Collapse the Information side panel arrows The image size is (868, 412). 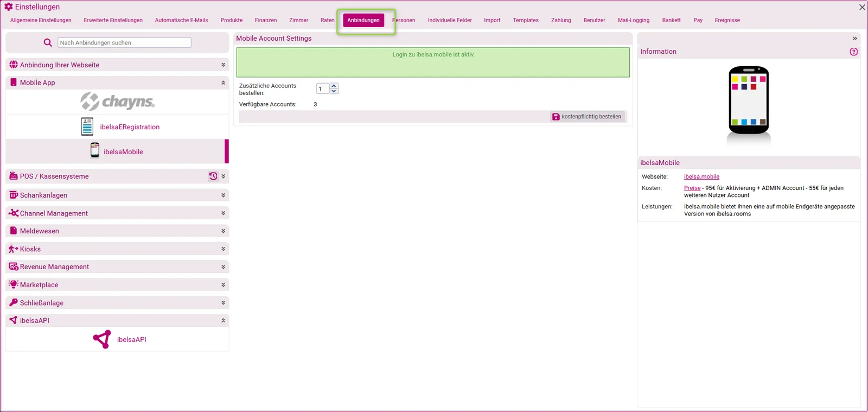[855, 39]
